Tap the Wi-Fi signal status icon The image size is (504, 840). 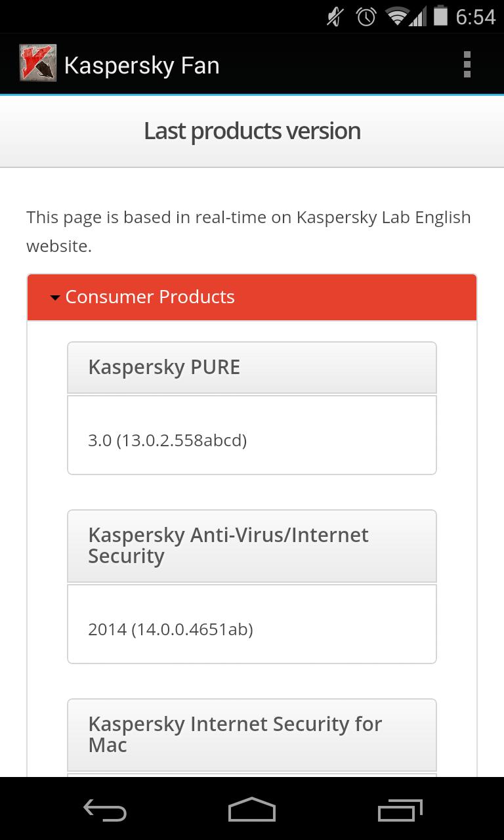coord(398,16)
